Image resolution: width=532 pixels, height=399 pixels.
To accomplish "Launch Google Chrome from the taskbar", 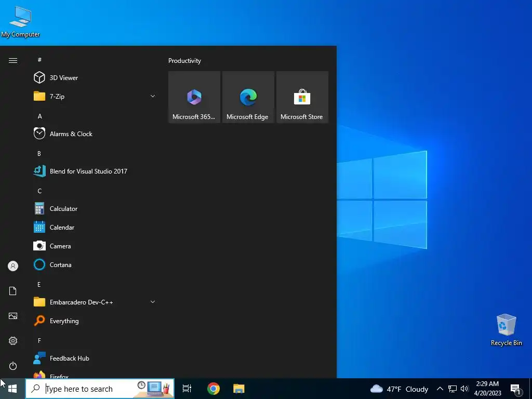I will pyautogui.click(x=214, y=389).
